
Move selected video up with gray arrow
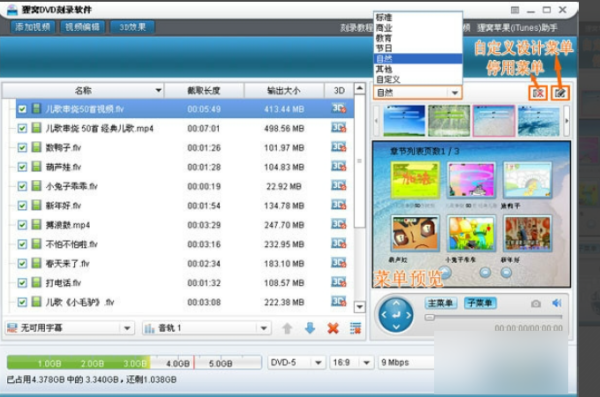pos(287,328)
